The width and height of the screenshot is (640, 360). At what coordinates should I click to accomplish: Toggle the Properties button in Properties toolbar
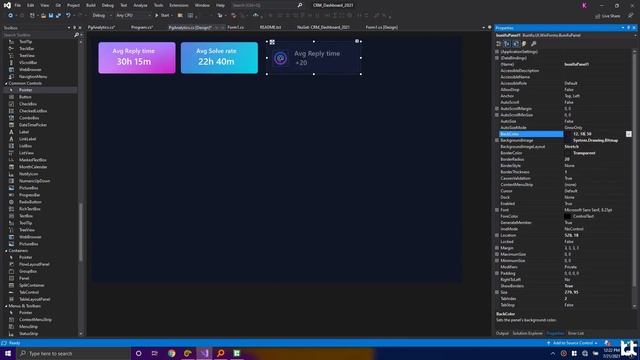(x=516, y=44)
